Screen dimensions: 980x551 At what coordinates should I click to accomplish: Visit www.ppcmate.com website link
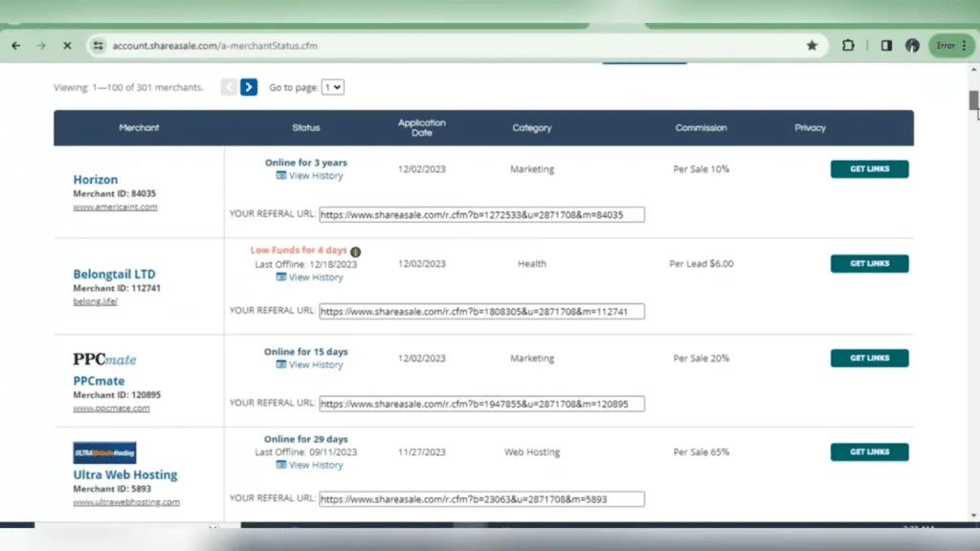[111, 408]
